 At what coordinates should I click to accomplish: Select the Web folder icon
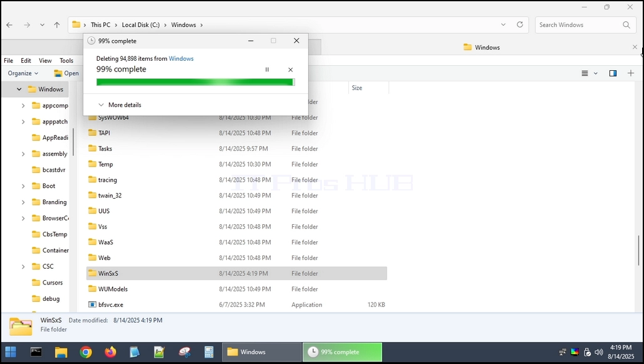click(x=93, y=257)
